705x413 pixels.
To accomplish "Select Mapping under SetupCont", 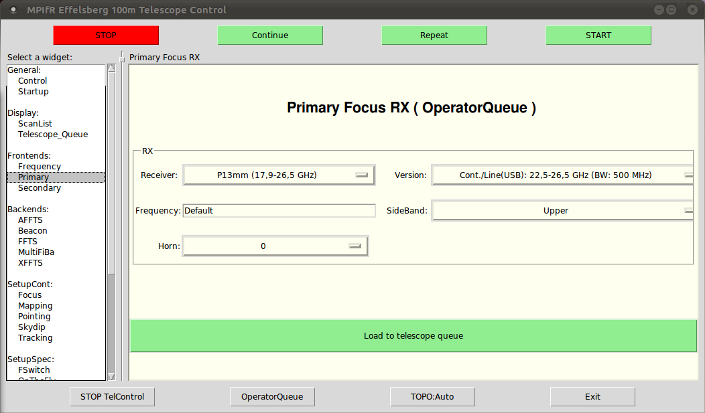I will click(x=36, y=306).
